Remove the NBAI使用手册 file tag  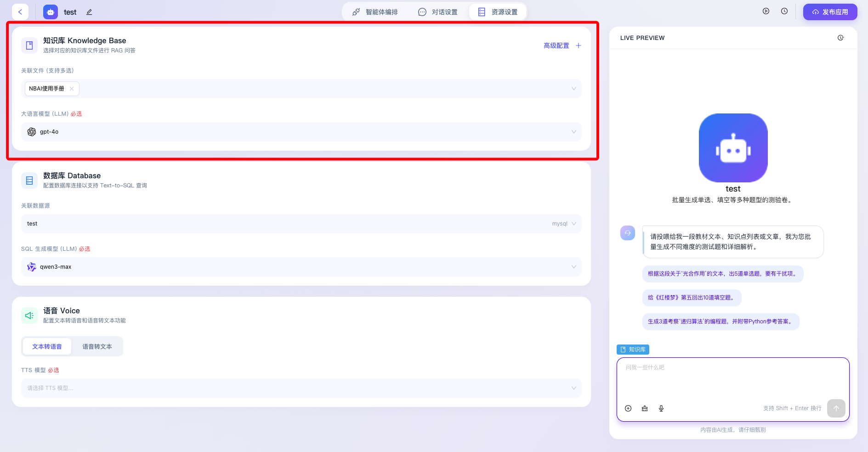coord(72,89)
